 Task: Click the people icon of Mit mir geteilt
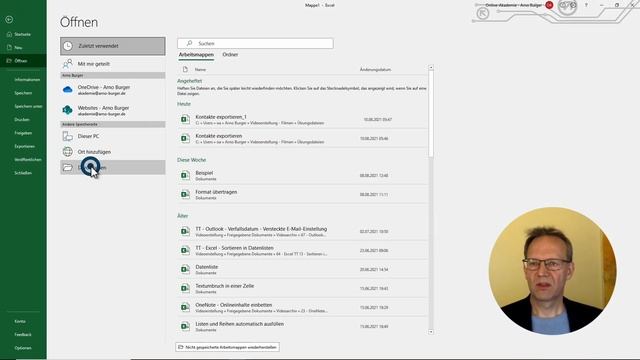point(67,64)
